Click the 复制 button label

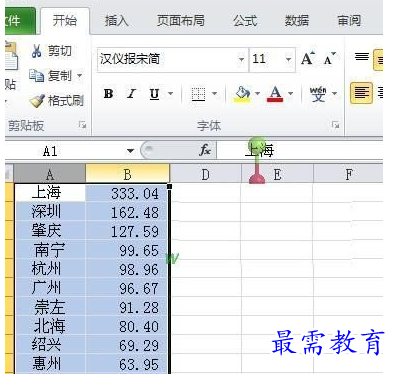pos(60,76)
